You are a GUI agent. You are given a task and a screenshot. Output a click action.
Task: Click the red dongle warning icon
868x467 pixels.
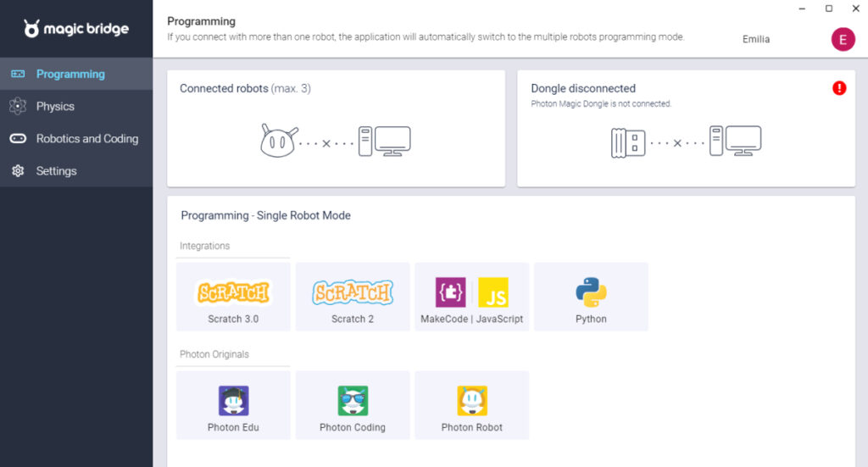coord(839,88)
